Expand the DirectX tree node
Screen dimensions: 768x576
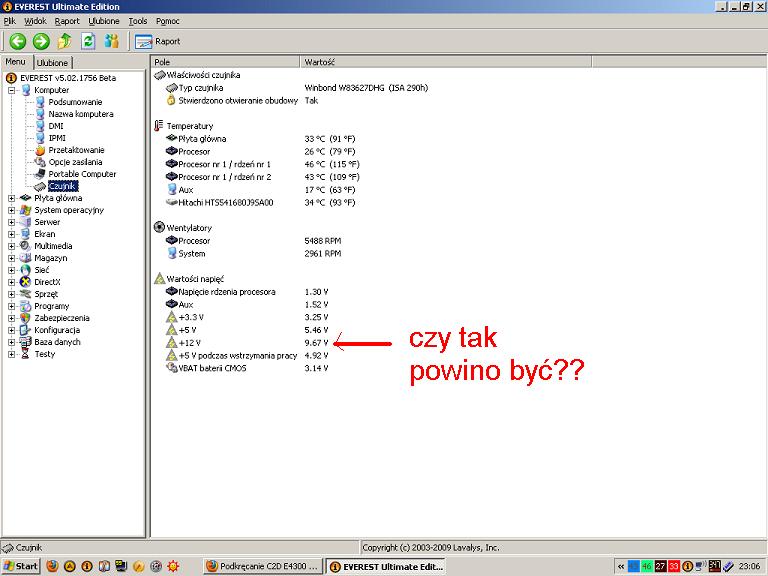coord(12,282)
